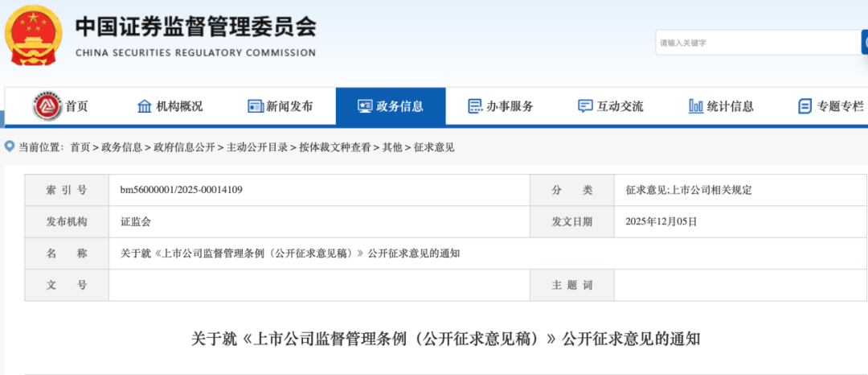Click the document icon beside 专题专栏
868x375 pixels.
tap(805, 106)
